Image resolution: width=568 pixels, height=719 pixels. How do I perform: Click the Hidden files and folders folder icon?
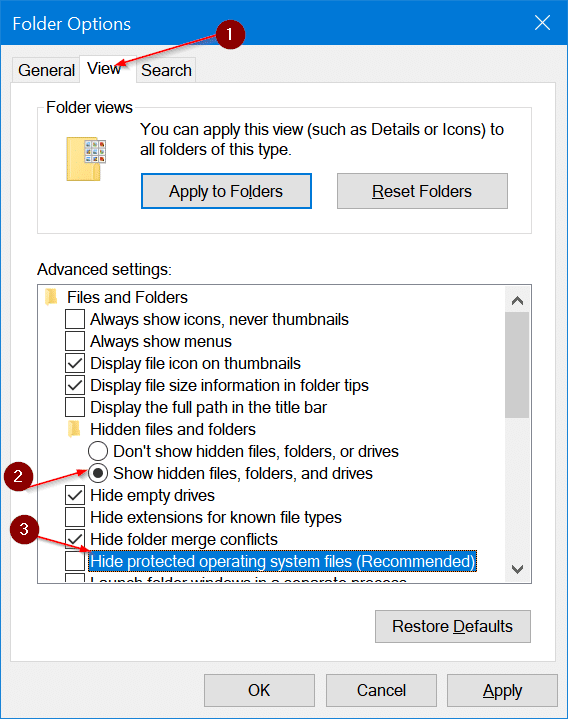[74, 429]
